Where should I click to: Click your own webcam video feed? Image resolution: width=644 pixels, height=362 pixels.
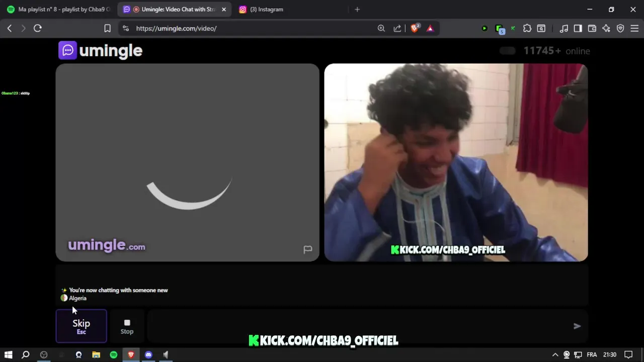(456, 162)
